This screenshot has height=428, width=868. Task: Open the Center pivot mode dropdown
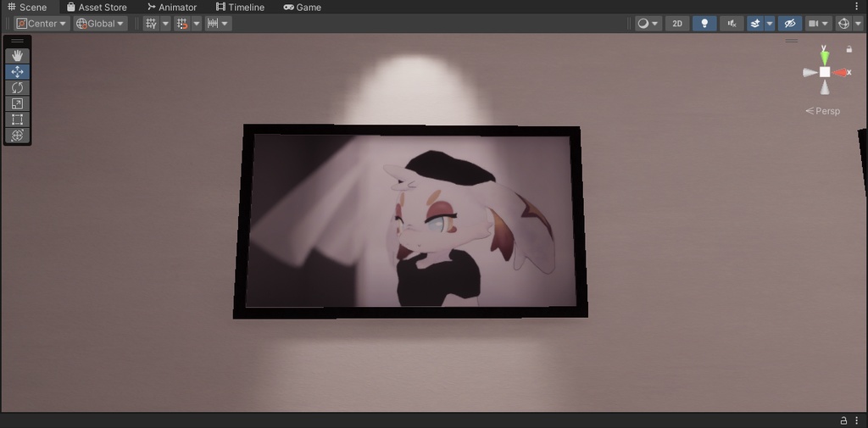42,23
